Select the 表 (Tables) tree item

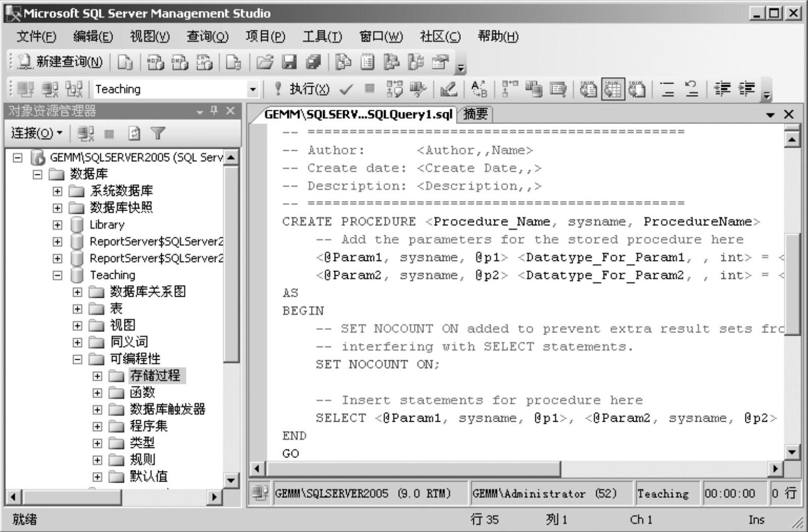click(116, 308)
